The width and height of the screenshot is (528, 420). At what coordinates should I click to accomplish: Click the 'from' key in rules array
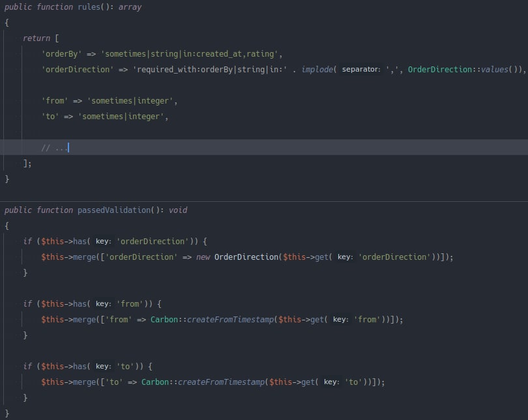tap(55, 101)
